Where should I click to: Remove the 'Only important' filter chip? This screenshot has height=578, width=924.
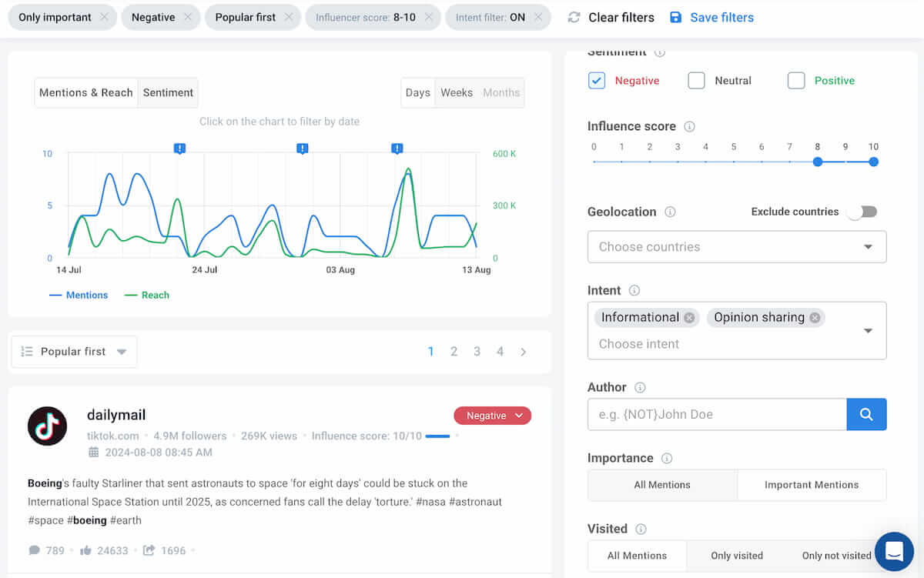104,17
